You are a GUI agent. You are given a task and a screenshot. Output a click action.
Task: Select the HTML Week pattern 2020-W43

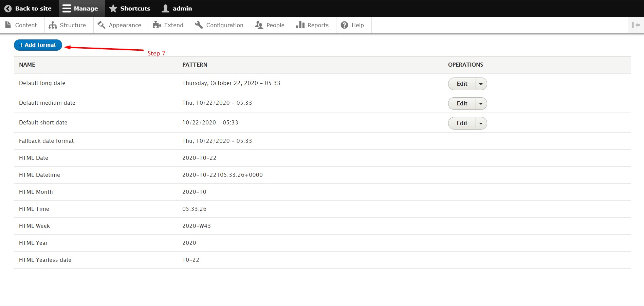pos(197,226)
